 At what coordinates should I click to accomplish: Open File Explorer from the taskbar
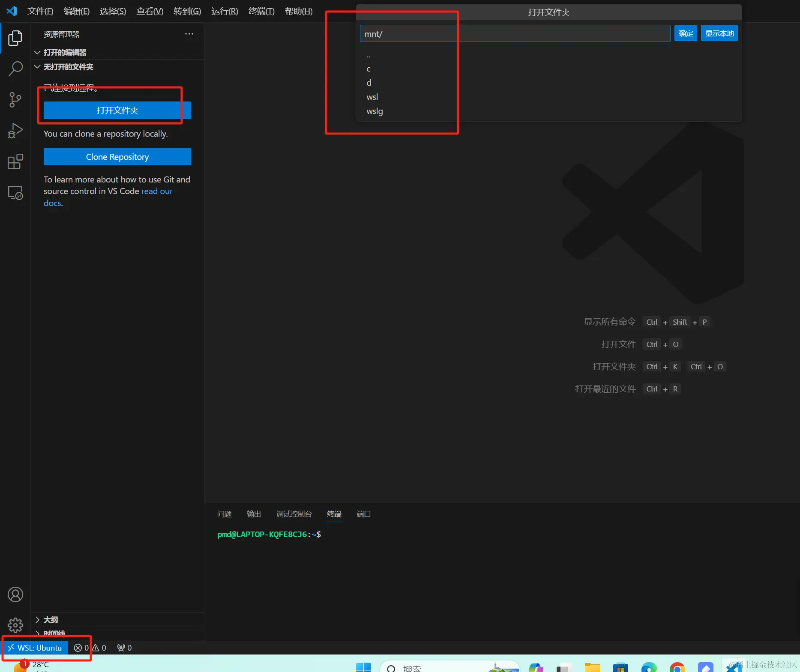point(593,667)
